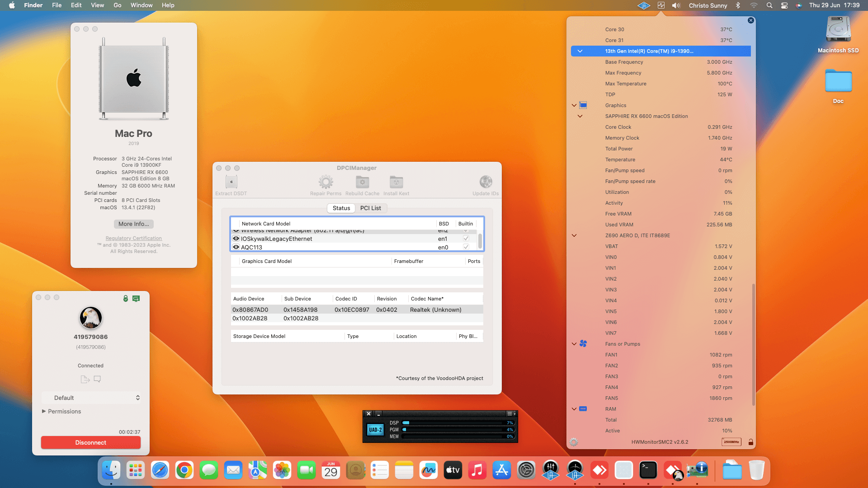Open the Window menu
868x488 pixels.
pyautogui.click(x=141, y=5)
